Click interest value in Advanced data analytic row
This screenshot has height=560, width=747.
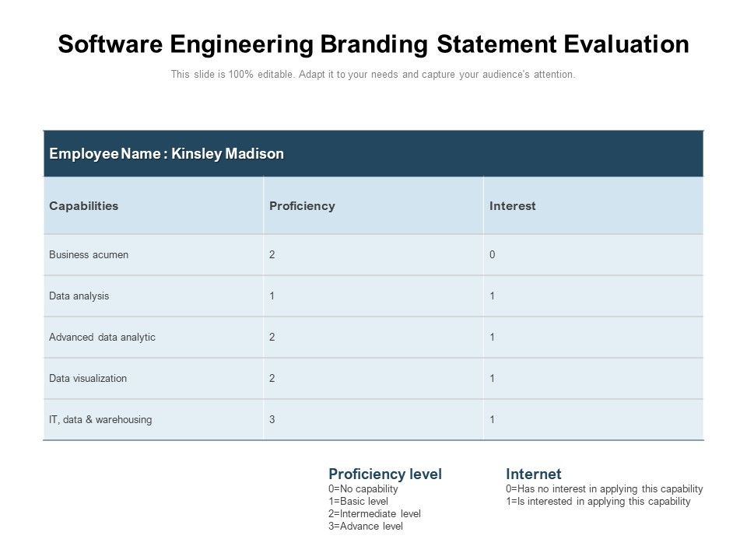[492, 337]
